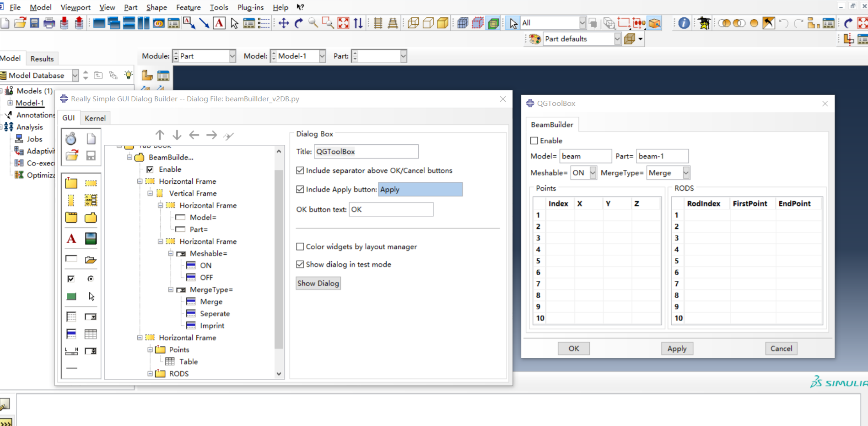Click the Label widget icon in palette
868x426 pixels.
point(71,239)
